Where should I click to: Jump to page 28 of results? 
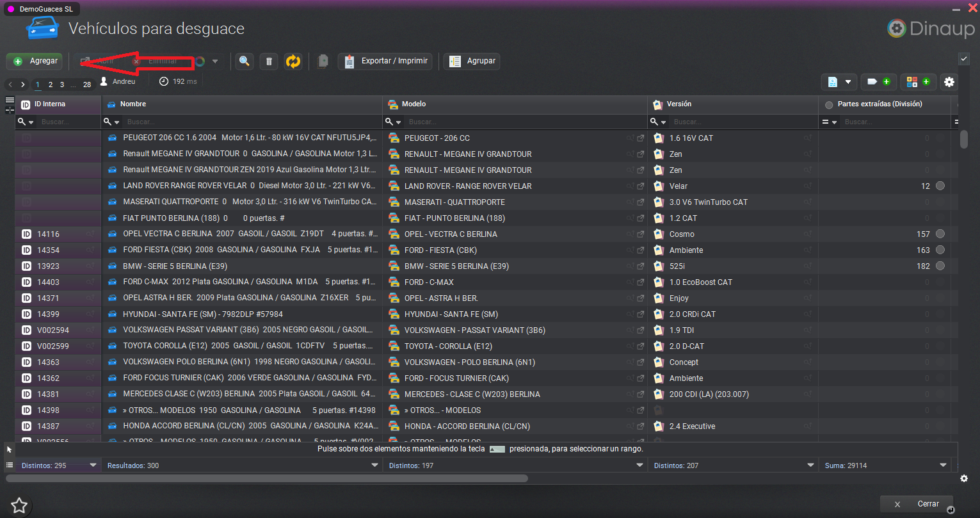[87, 85]
